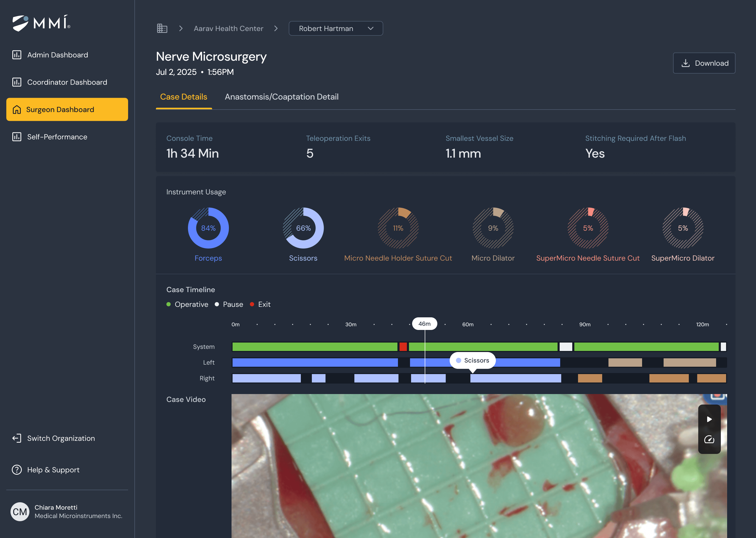Click the chevron after the building icon
756x538 pixels.
pyautogui.click(x=181, y=28)
